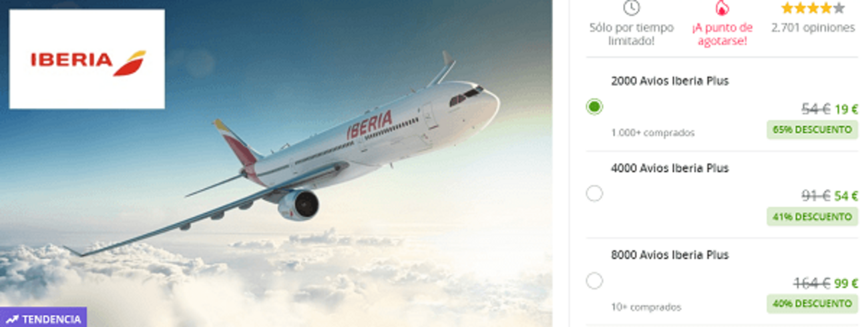Select the 8000 Avios Iberia Plus radio button
This screenshot has height=327, width=868.
[x=594, y=281]
